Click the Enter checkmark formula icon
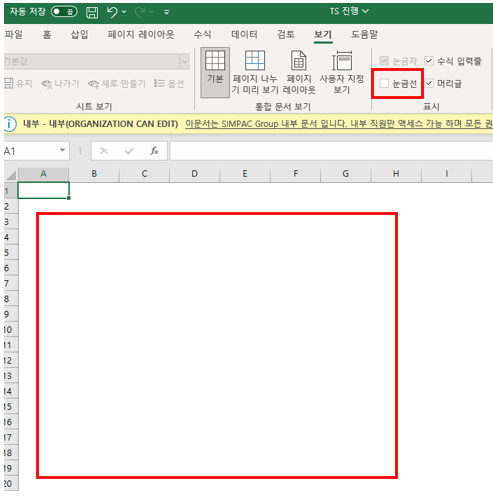The height and width of the screenshot is (503, 493). tap(129, 151)
